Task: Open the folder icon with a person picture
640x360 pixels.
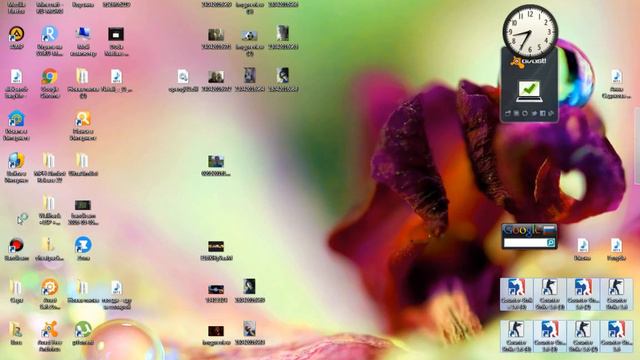Action: coord(16,330)
